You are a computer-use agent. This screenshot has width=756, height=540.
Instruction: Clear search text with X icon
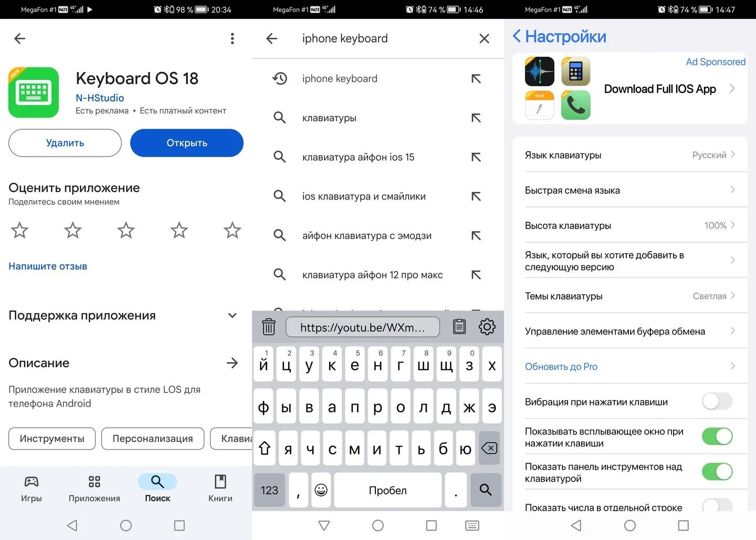[x=485, y=38]
